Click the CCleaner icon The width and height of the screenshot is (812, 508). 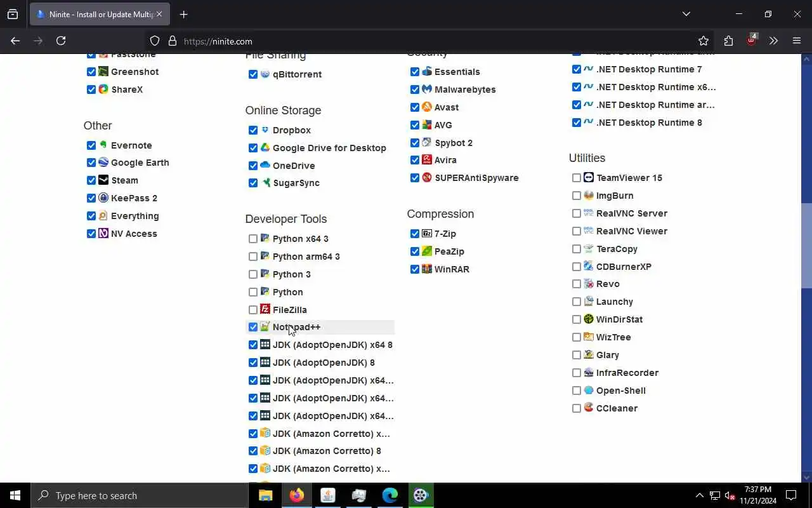589,408
